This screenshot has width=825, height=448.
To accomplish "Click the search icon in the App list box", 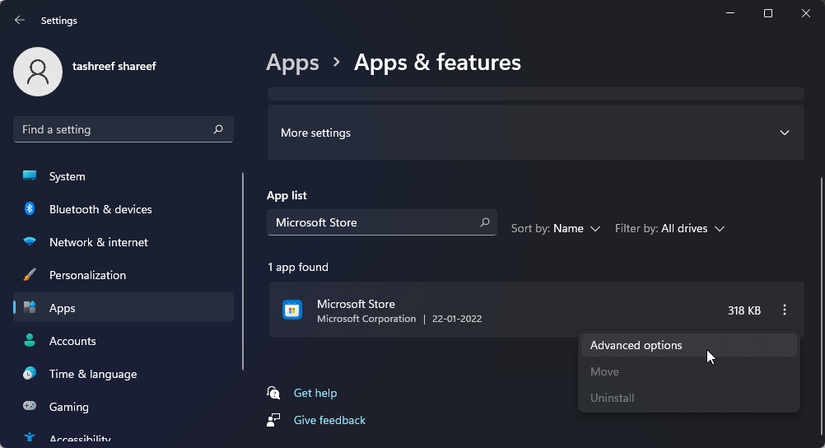I will [485, 222].
